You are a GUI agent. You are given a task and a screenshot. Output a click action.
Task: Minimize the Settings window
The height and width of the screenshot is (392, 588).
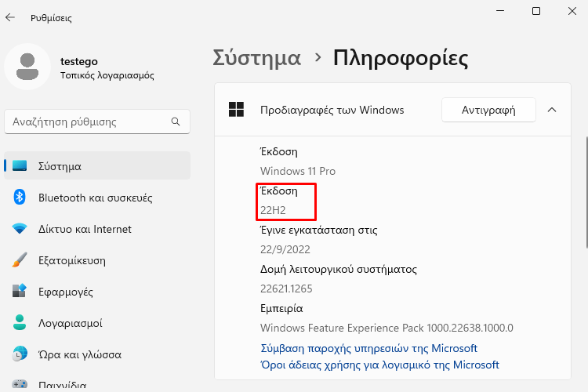click(x=500, y=11)
